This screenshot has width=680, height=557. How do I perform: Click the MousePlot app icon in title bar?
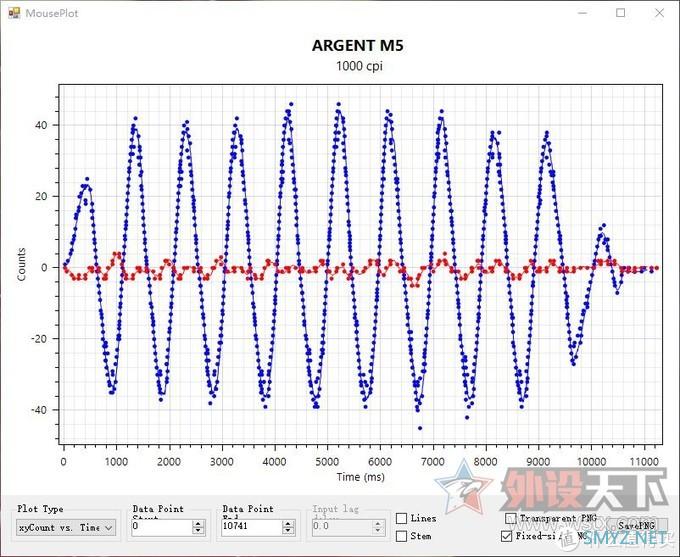(14, 13)
